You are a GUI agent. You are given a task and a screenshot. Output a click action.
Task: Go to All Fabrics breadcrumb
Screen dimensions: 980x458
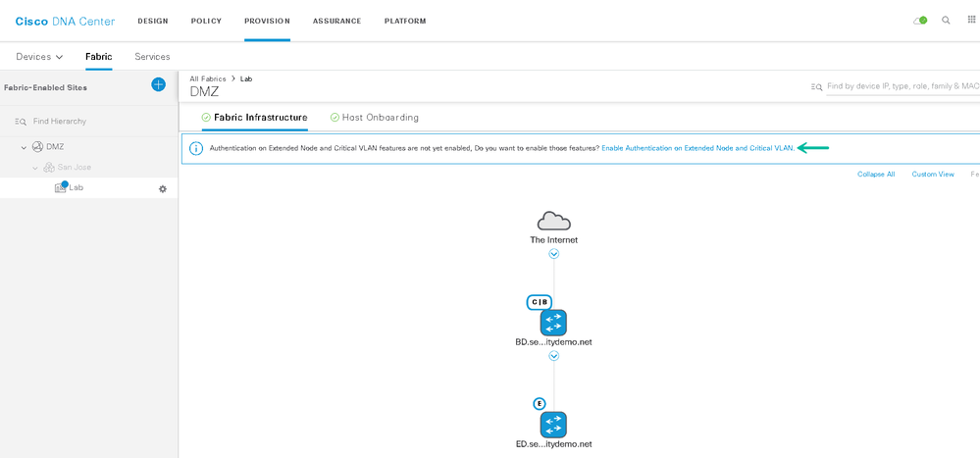click(208, 78)
